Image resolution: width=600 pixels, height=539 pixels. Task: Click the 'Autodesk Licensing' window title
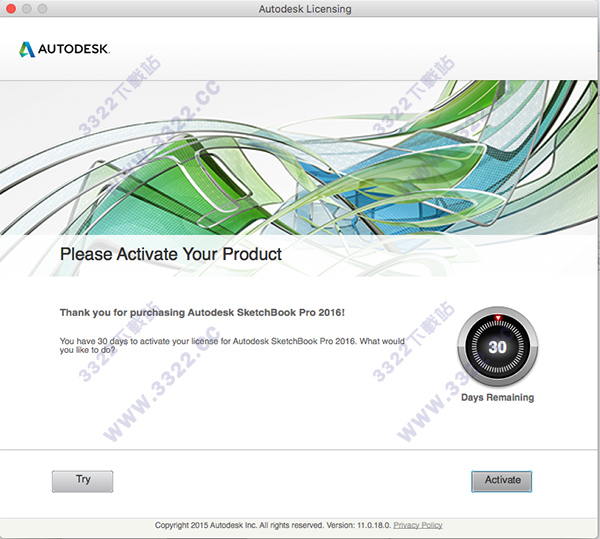[x=305, y=9]
